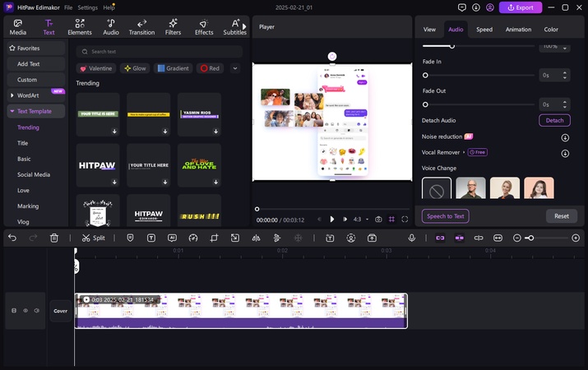Open the Audio library tab in top toolbar
Viewport: 588px width, 370px height.
click(111, 27)
